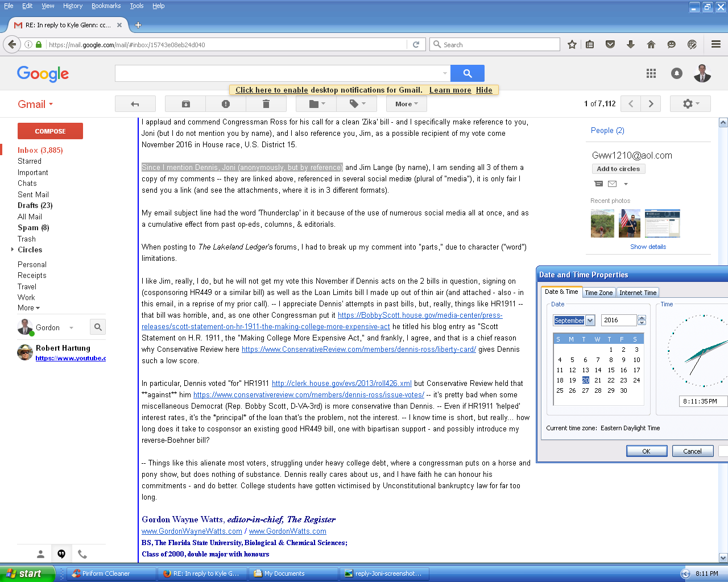Email Gww1210 using the envelope icon

pyautogui.click(x=612, y=184)
